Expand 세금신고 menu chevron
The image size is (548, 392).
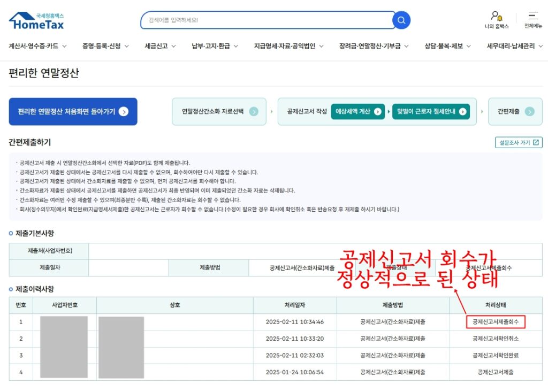174,46
